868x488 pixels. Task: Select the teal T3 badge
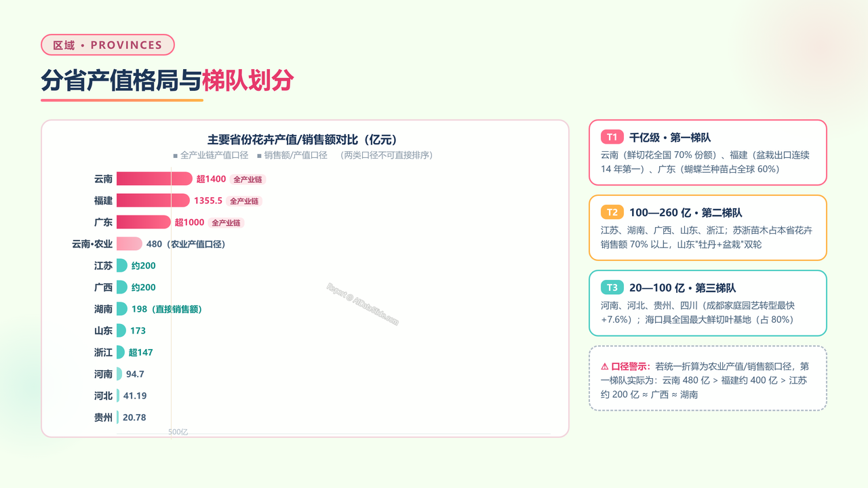tap(612, 287)
